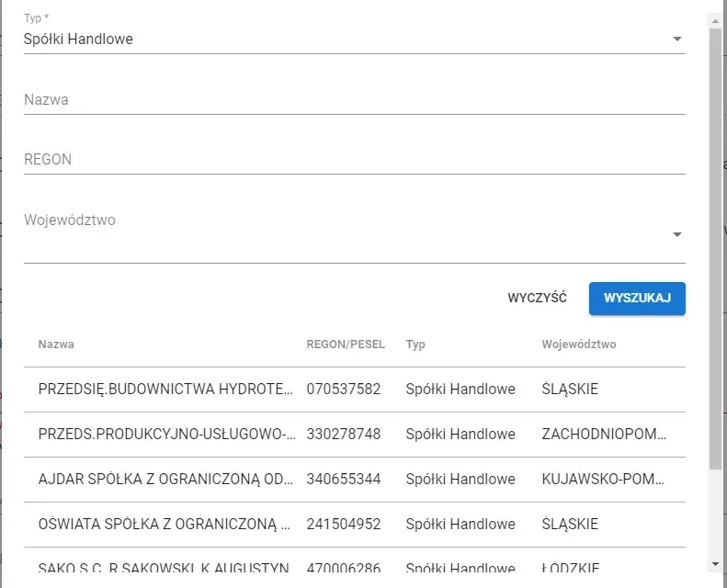Select row PRZEDSIĘ.BUDOWNICTWA HYDROTE...
The image size is (727, 588).
click(354, 390)
